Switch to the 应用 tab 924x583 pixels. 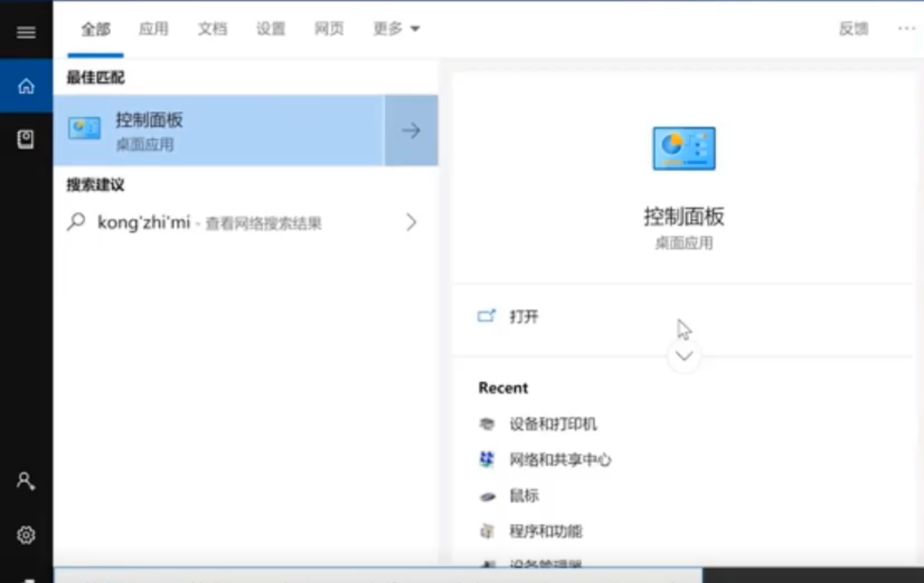tap(154, 29)
